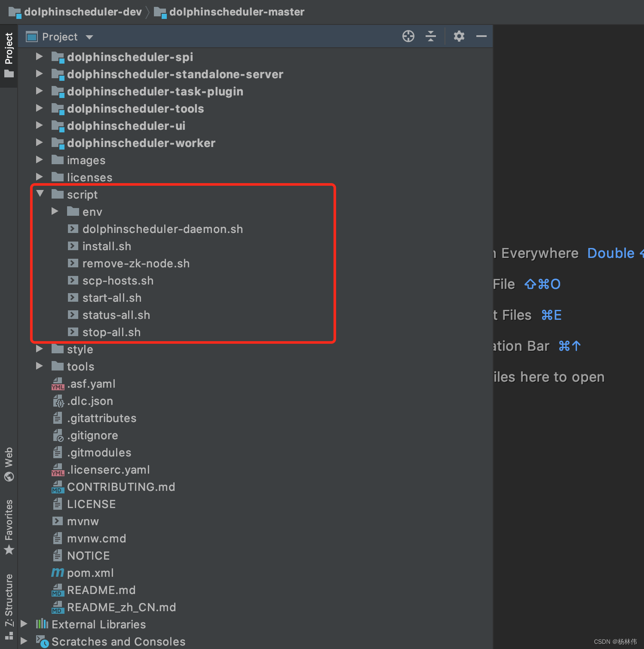This screenshot has height=649, width=644.
Task: Click the Recent Files shortcut ⌘E
Action: [x=552, y=315]
